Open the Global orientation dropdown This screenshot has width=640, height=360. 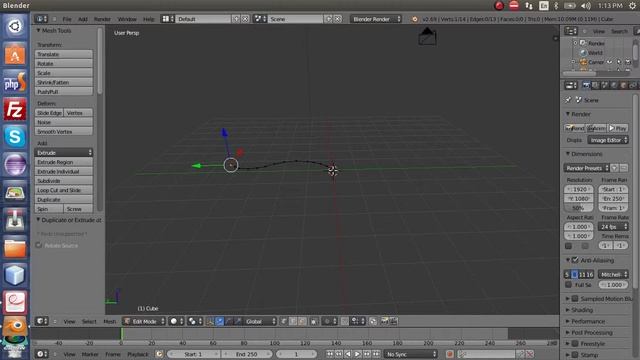[x=260, y=321]
